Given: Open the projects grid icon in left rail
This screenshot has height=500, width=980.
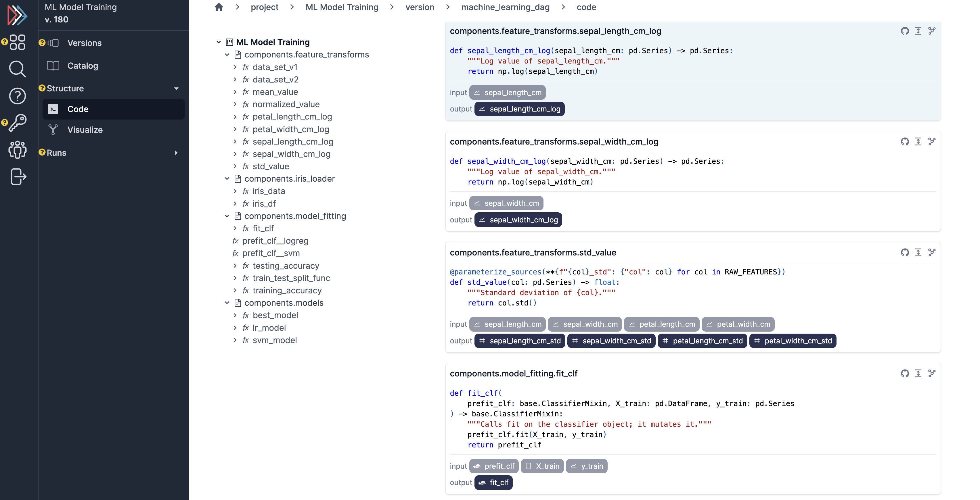Looking at the screenshot, I should tap(17, 42).
